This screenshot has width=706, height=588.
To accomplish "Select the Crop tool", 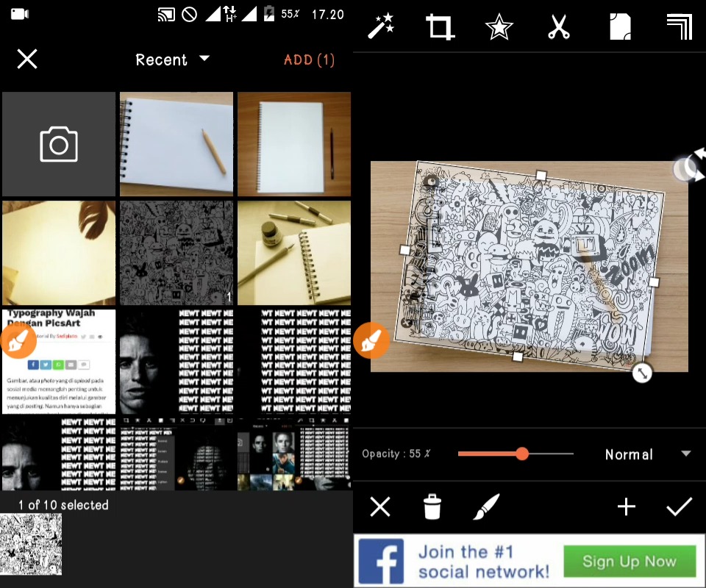I will (440, 27).
